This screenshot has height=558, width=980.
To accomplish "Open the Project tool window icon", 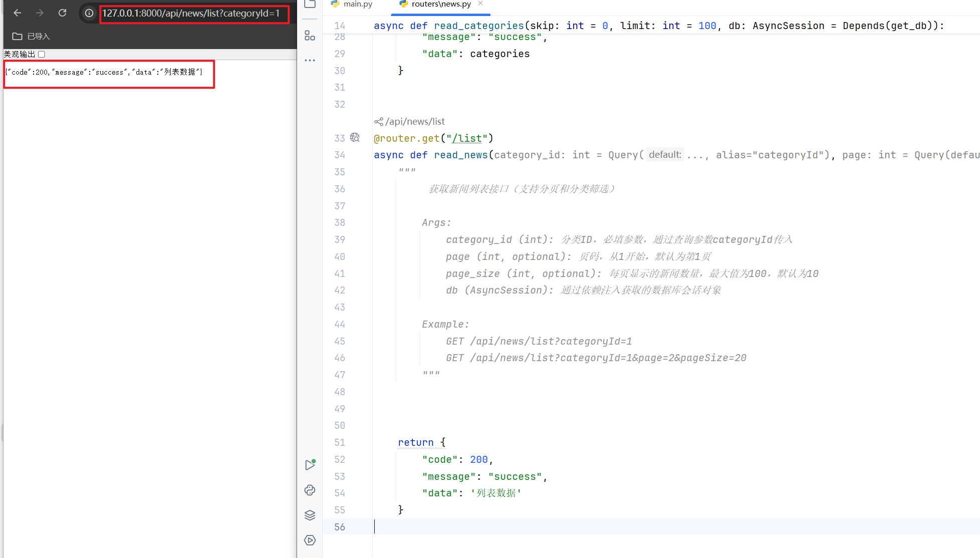I will point(310,4).
